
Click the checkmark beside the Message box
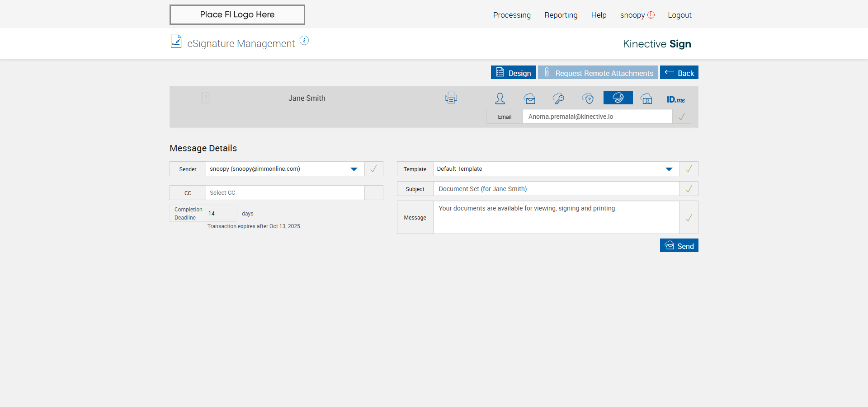pos(689,218)
